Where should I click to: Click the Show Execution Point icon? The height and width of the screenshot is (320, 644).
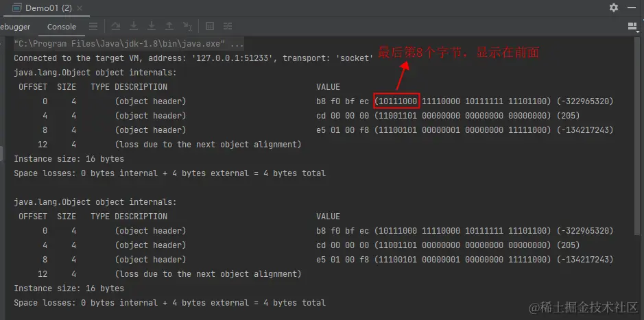point(94,27)
